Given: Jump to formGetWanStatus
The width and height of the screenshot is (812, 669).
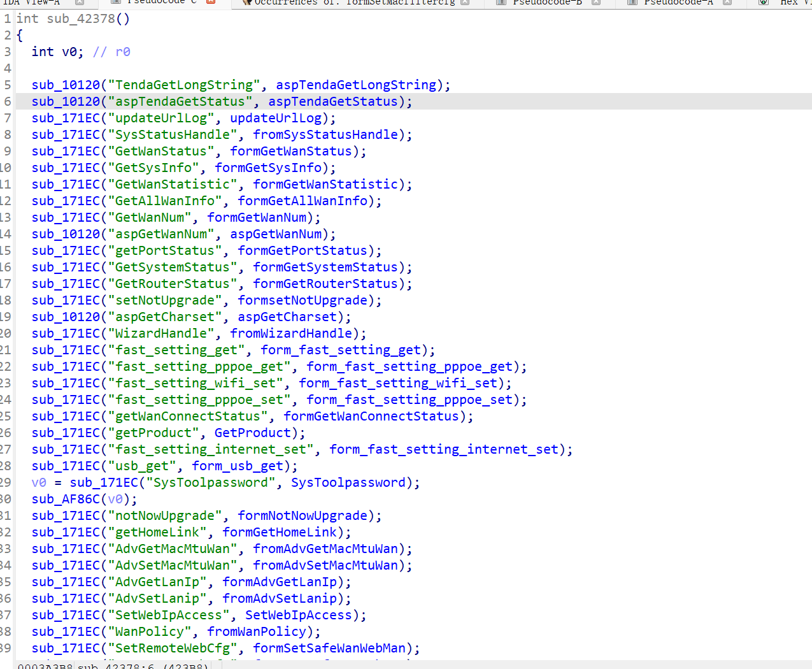Looking at the screenshot, I should click(x=291, y=151).
